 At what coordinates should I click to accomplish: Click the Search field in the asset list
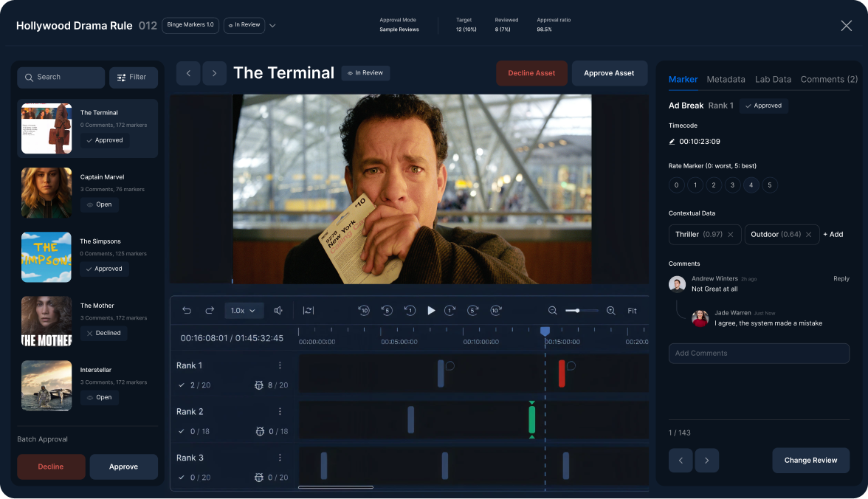click(61, 78)
